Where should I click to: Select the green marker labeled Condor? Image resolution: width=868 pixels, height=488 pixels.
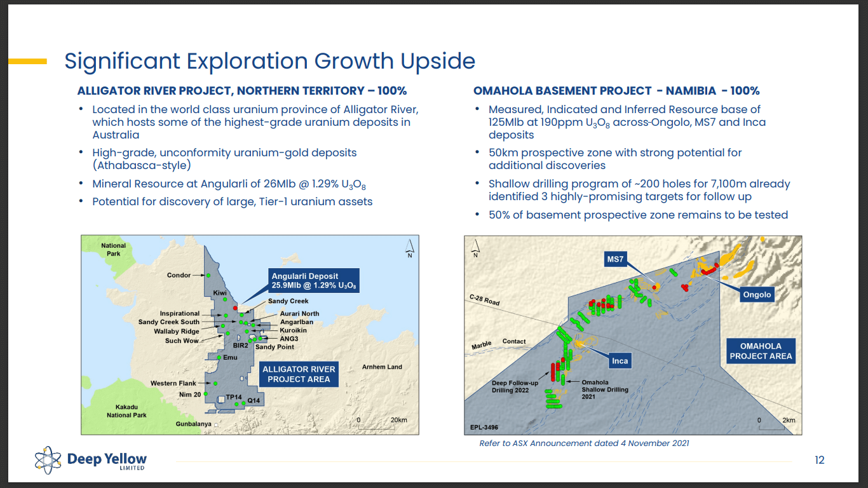209,275
